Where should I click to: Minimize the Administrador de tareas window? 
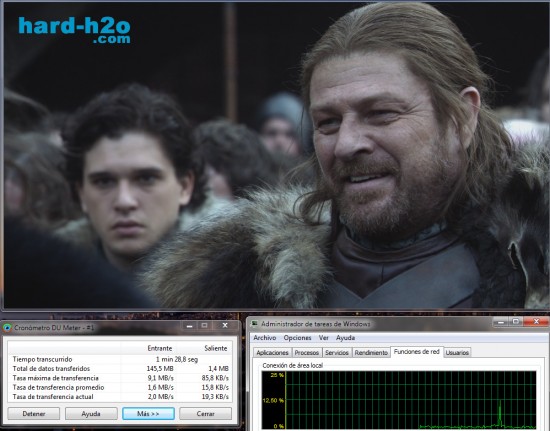(501, 322)
